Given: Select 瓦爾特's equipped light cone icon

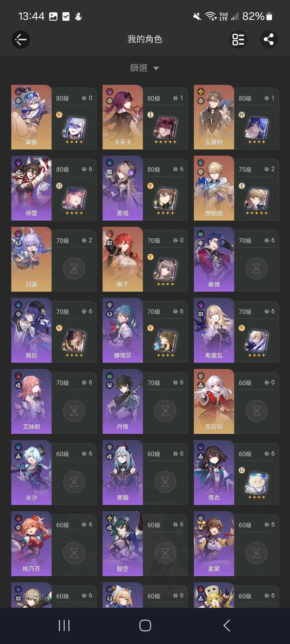Looking at the screenshot, I should (256, 129).
